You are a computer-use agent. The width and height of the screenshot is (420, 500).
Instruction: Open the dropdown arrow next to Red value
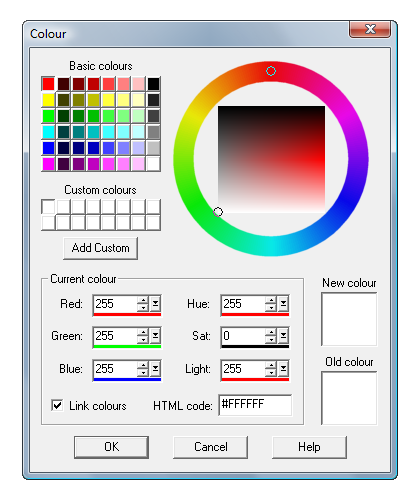pos(155,304)
